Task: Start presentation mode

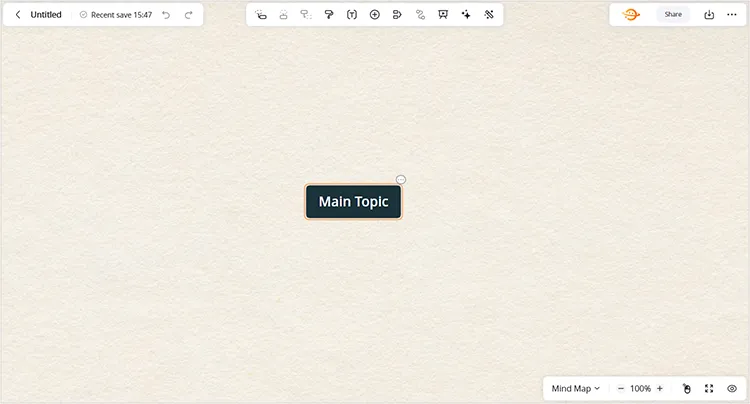Action: pyautogui.click(x=443, y=15)
